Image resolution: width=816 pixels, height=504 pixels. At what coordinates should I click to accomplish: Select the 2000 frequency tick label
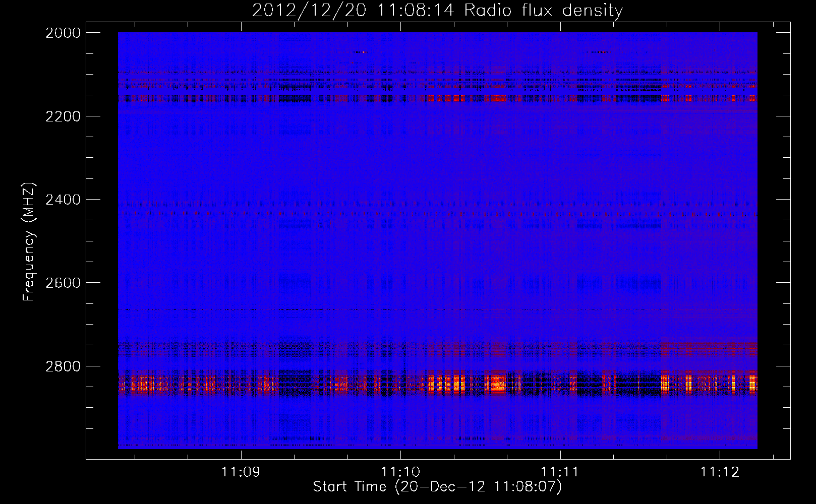[63, 33]
